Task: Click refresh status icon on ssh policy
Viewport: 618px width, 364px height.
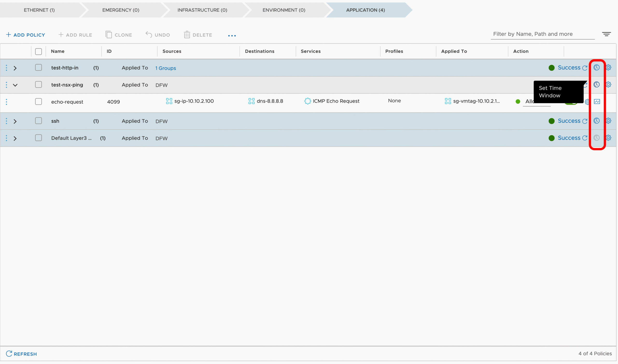Action: [x=585, y=121]
